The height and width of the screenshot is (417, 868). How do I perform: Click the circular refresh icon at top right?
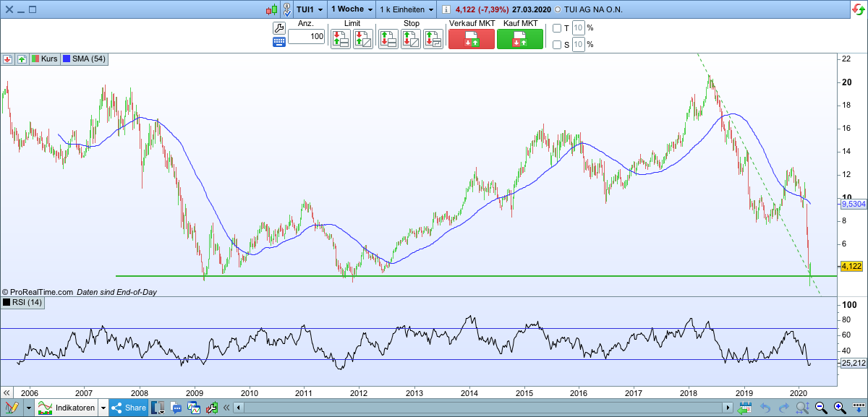click(859, 9)
